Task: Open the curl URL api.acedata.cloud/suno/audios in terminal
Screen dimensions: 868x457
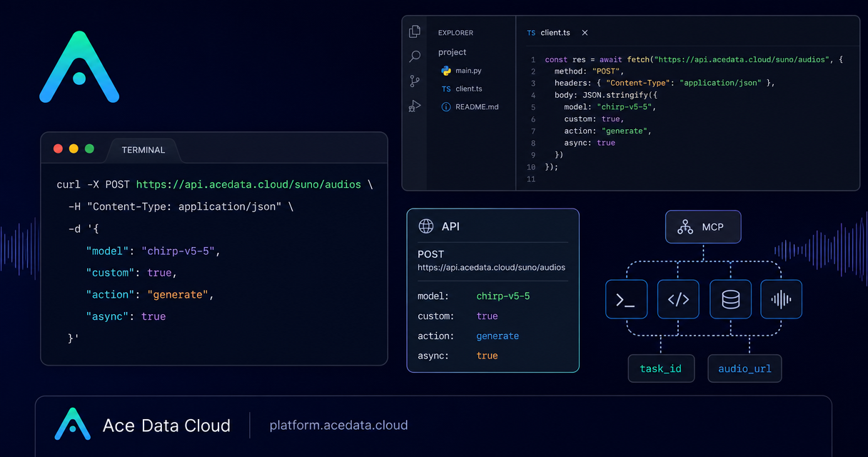Action: pyautogui.click(x=248, y=184)
